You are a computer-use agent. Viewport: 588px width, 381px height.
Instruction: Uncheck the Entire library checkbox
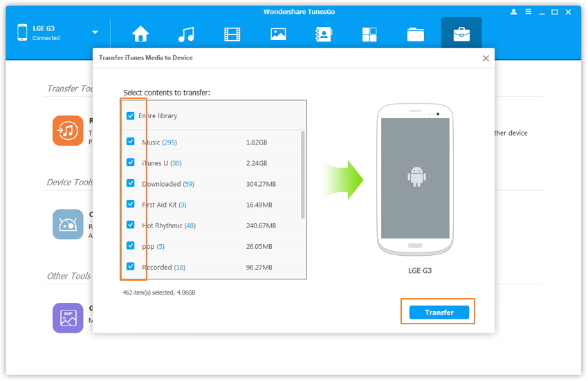(131, 116)
